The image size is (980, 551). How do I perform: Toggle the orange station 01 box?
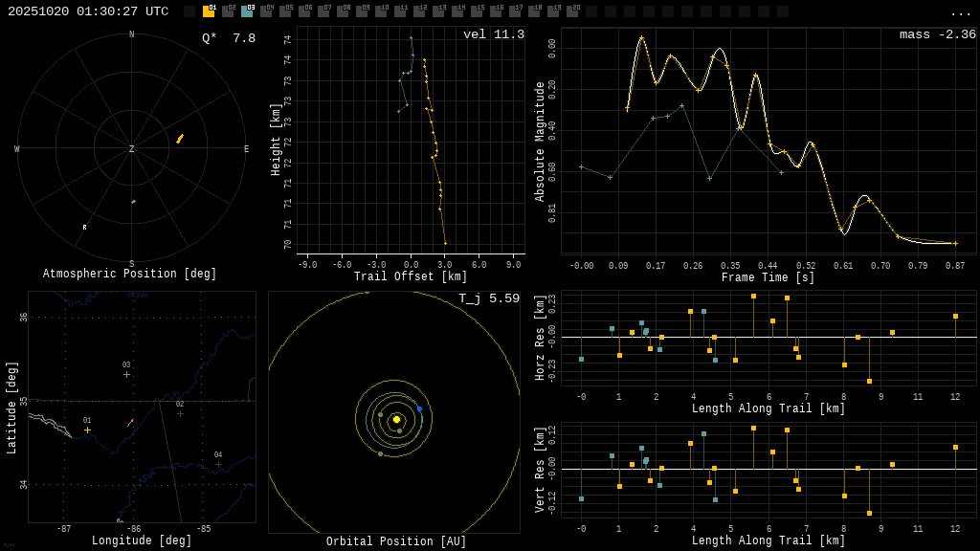(x=209, y=11)
